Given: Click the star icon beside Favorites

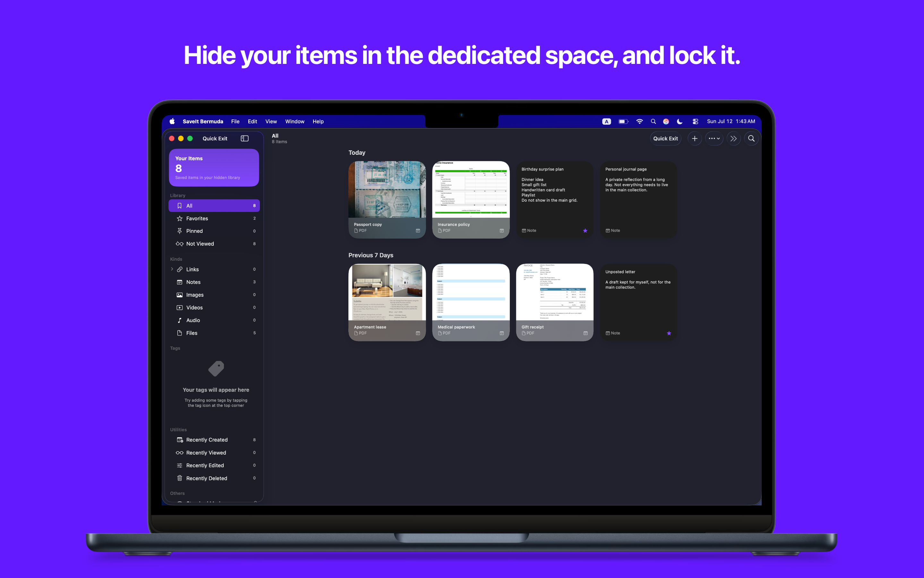Looking at the screenshot, I should [179, 218].
